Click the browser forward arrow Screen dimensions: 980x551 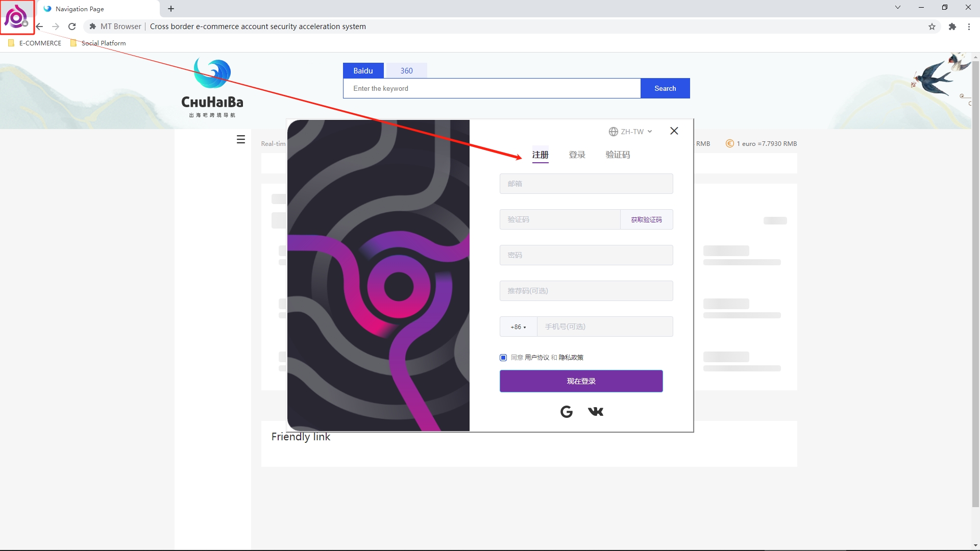pos(56,27)
